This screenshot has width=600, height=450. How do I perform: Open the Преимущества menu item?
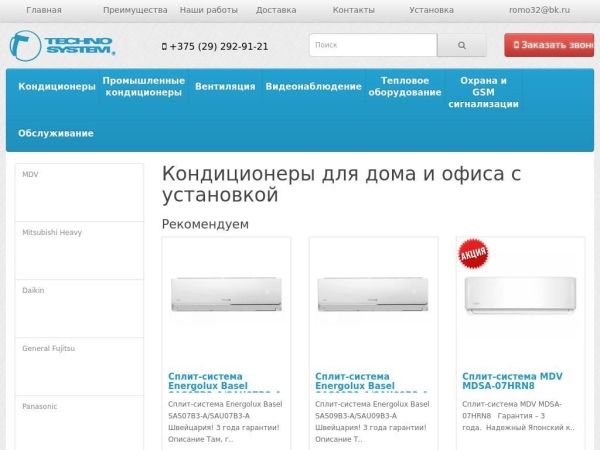point(135,10)
